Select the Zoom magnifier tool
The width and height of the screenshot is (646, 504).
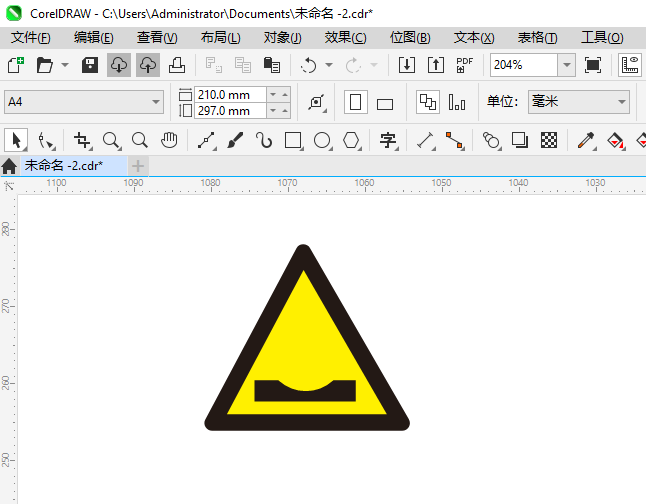[x=111, y=140]
